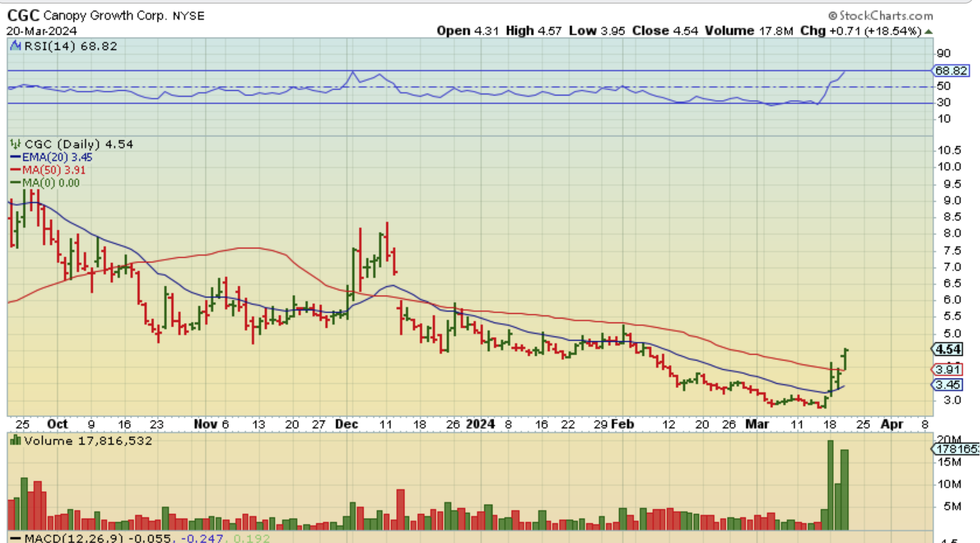
Task: Click the 6.5 label on the price axis
Action: (x=952, y=284)
